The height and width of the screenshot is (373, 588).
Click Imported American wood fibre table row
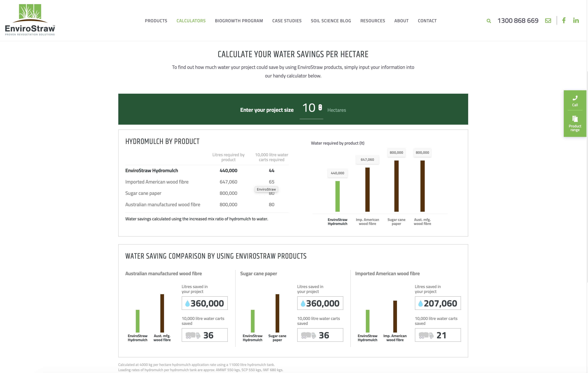tap(157, 182)
